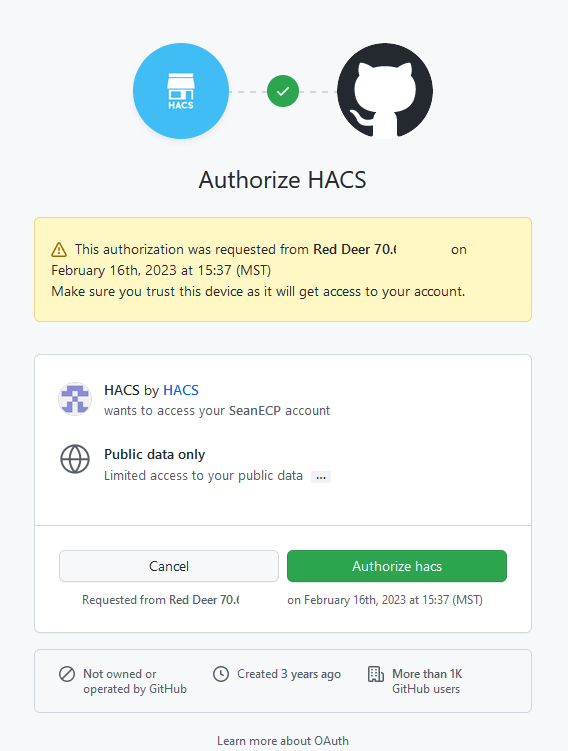Click the SeanECP account name text
568x751 pixels.
(x=255, y=411)
